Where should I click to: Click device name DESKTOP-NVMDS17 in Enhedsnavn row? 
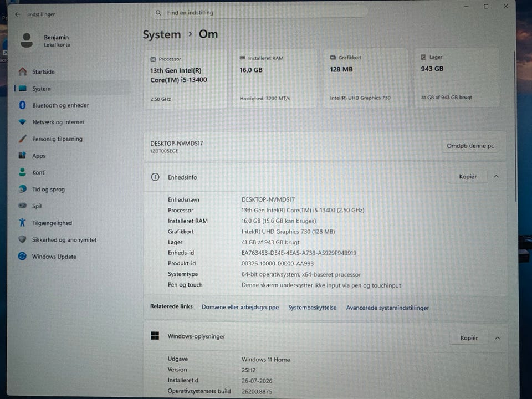click(268, 199)
